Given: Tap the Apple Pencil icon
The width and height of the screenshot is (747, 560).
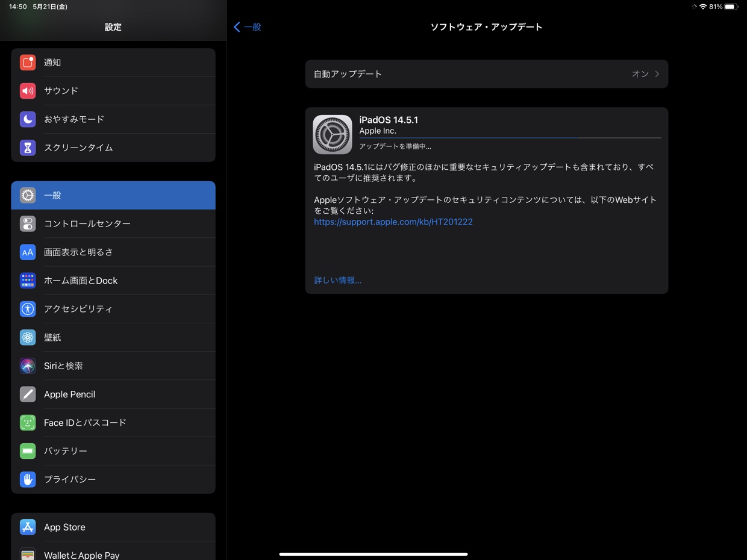Looking at the screenshot, I should (28, 394).
